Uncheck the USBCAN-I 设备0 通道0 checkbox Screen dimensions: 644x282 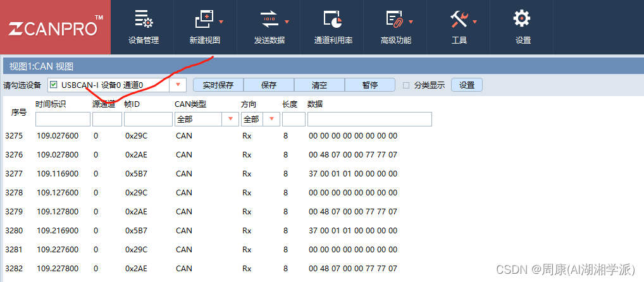53,85
